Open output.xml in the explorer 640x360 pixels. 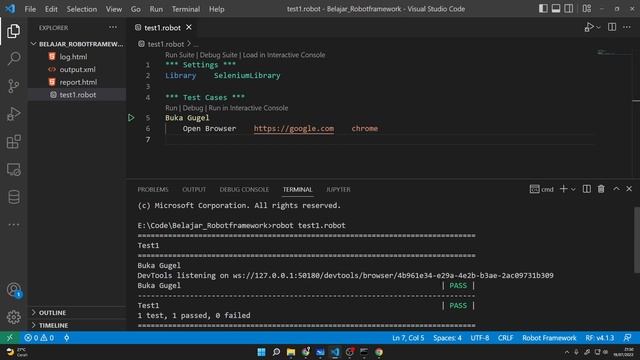(77, 69)
